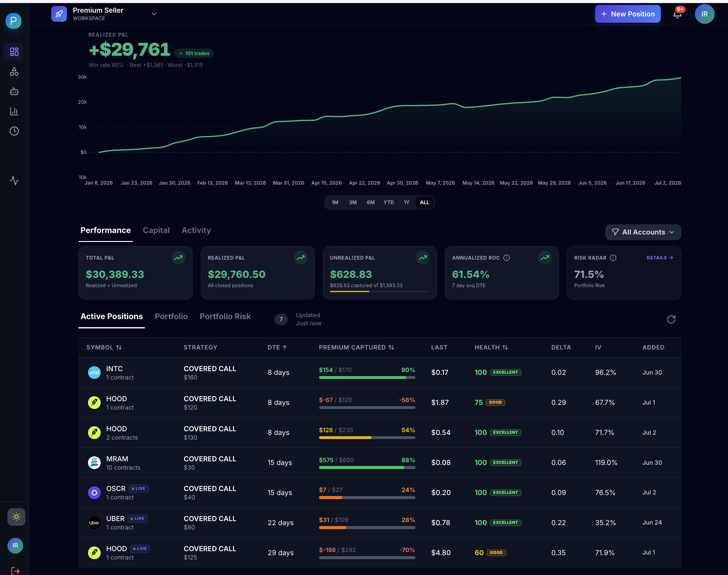Image resolution: width=728 pixels, height=575 pixels.
Task: Select the 1Y chart range
Action: pos(406,202)
